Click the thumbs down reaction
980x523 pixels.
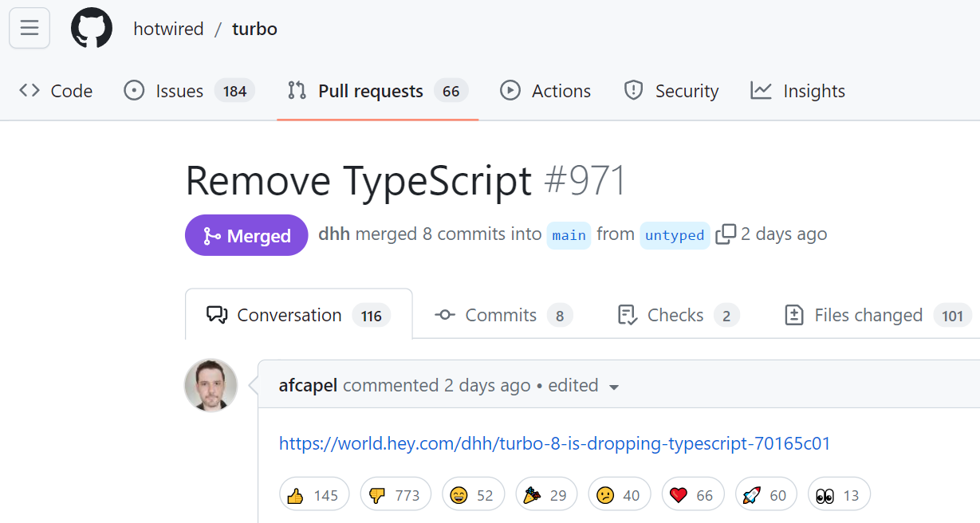point(396,494)
